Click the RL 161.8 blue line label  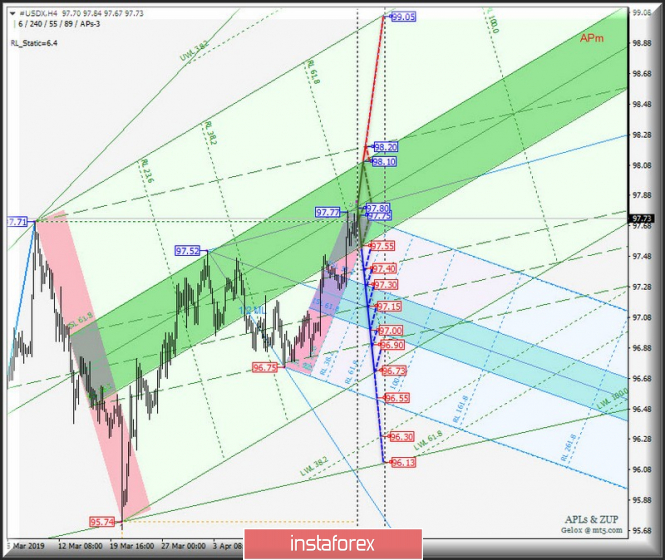pyautogui.click(x=461, y=409)
